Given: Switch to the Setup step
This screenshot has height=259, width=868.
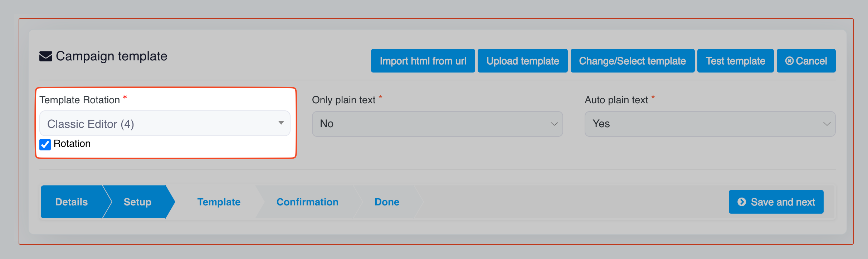Looking at the screenshot, I should pos(137,202).
